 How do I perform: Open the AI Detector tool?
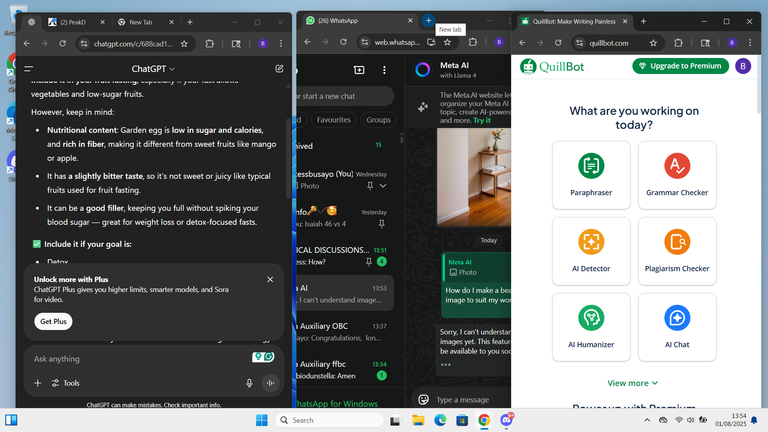pos(591,251)
